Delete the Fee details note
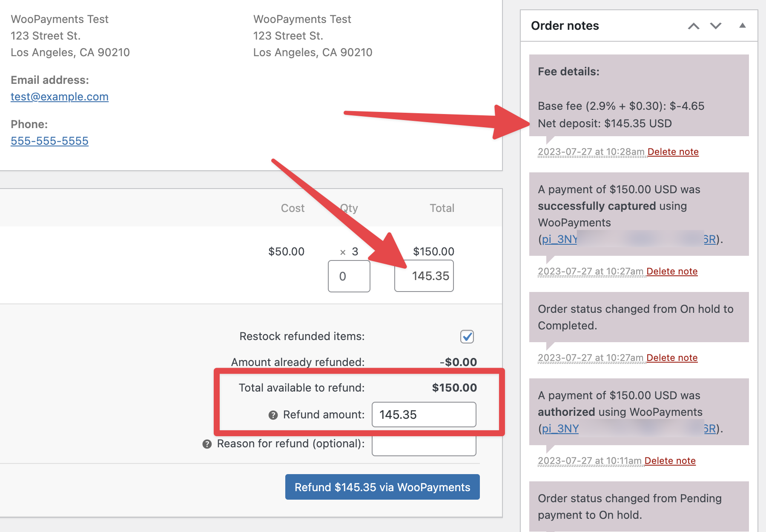Screen dimensions: 766x532 [673, 152]
